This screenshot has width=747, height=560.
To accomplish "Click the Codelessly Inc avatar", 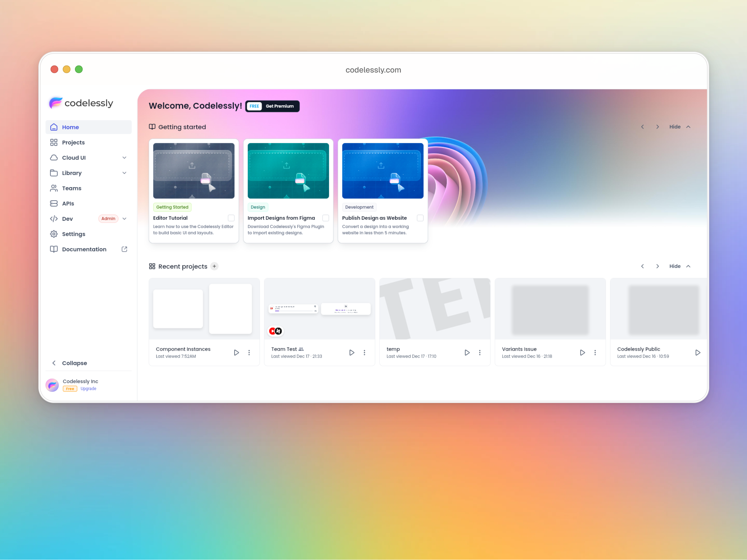I will pos(52,385).
